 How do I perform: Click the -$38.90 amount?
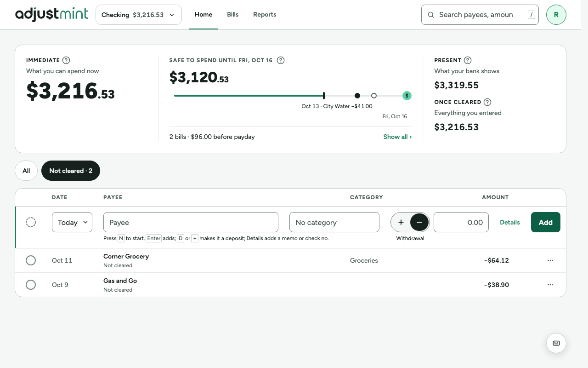point(497,285)
